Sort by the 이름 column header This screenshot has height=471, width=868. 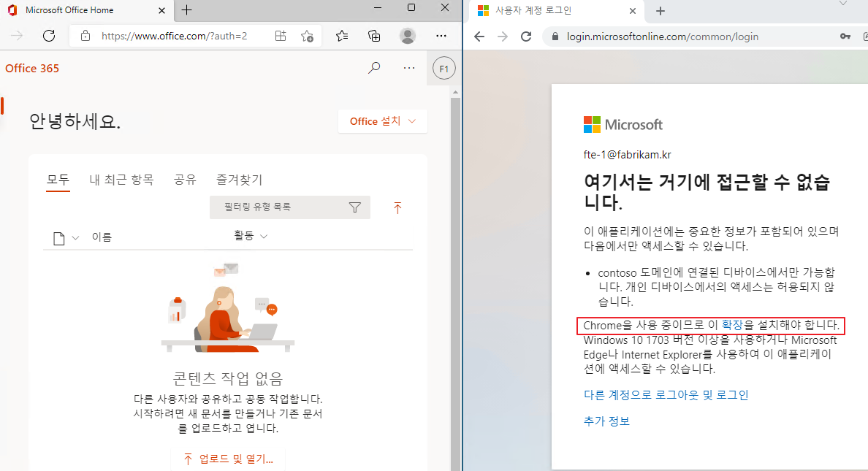102,237
